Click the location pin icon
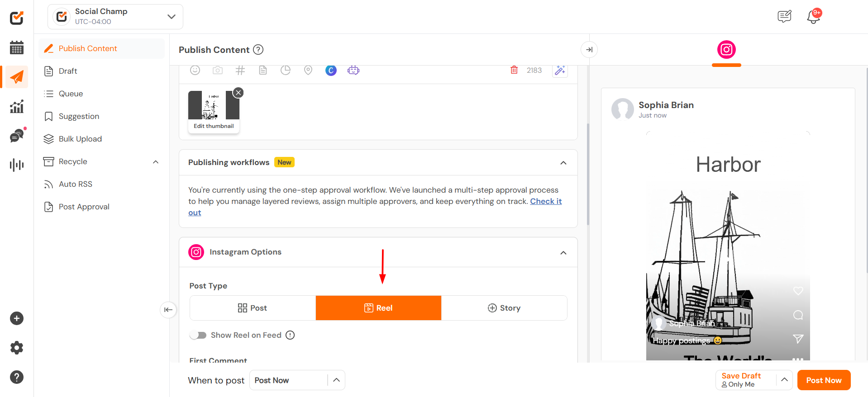Screen dimensions: 868x397 pyautogui.click(x=308, y=70)
